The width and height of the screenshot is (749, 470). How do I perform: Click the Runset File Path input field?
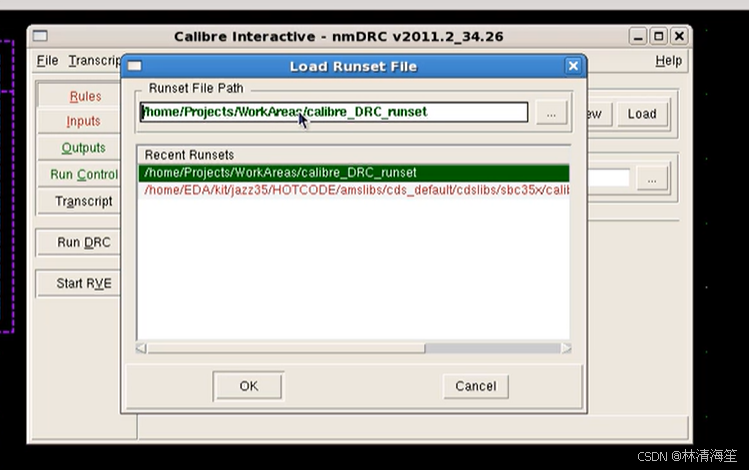coord(334,112)
